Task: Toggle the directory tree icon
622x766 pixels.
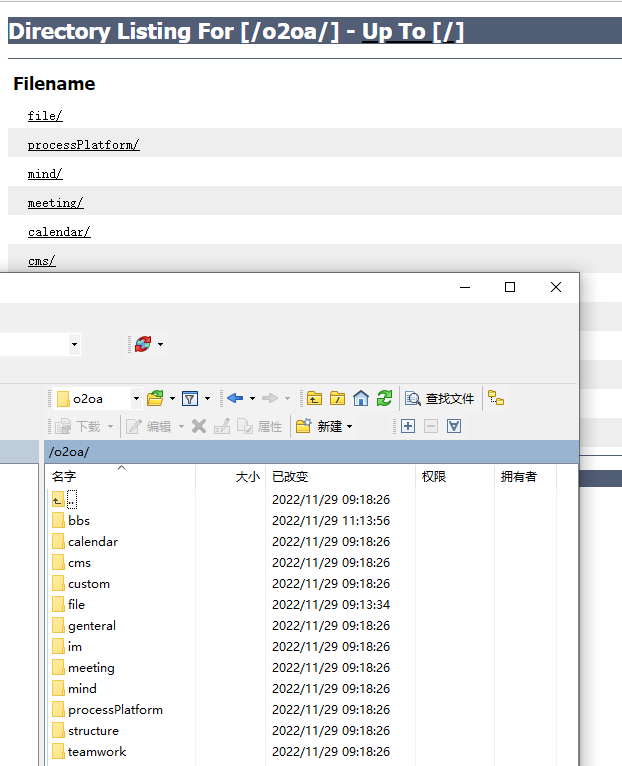Action: [495, 398]
